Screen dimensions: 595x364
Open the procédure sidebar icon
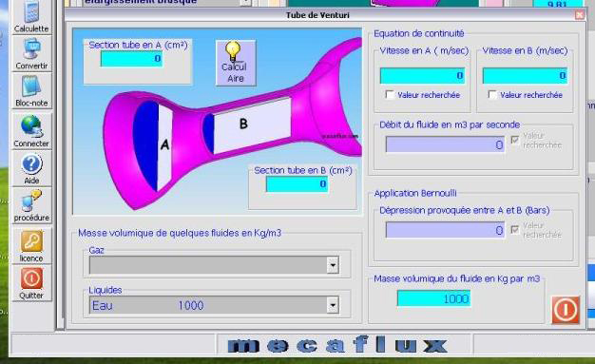click(x=31, y=205)
